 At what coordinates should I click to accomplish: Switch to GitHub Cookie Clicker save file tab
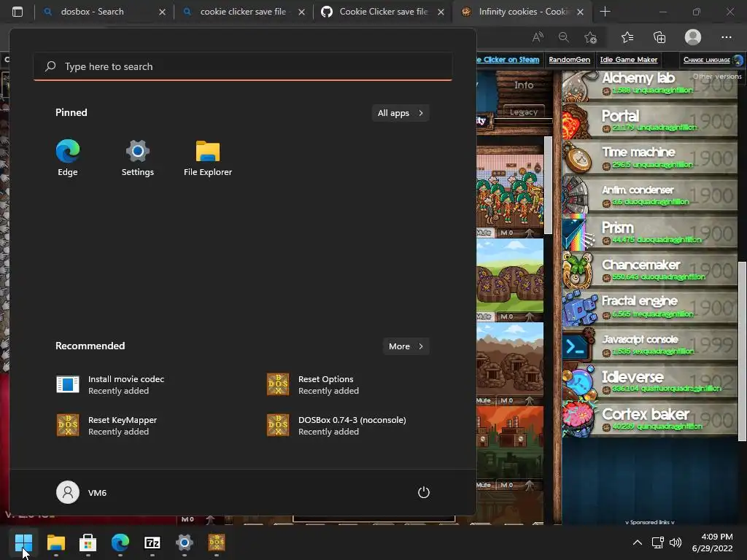(x=383, y=12)
